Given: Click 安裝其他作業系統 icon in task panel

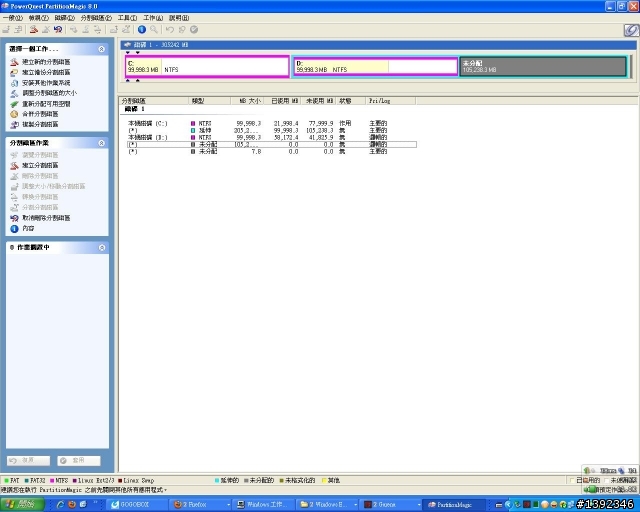Looking at the screenshot, I should tap(14, 83).
